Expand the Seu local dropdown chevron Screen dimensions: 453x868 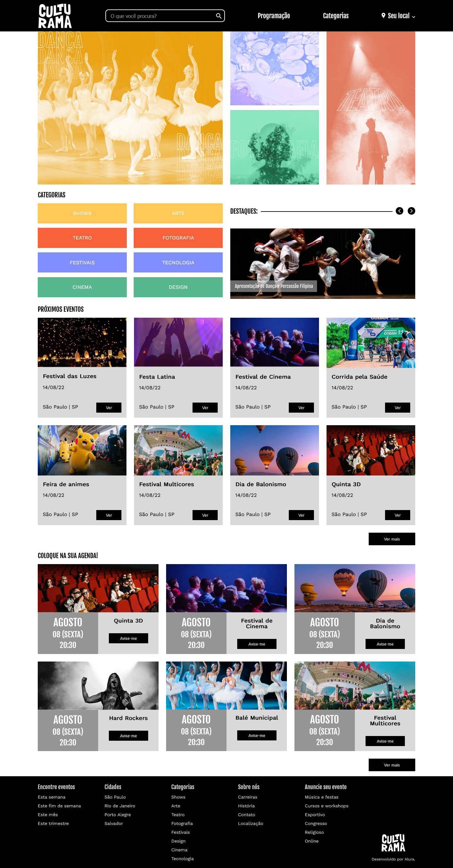coord(414,17)
